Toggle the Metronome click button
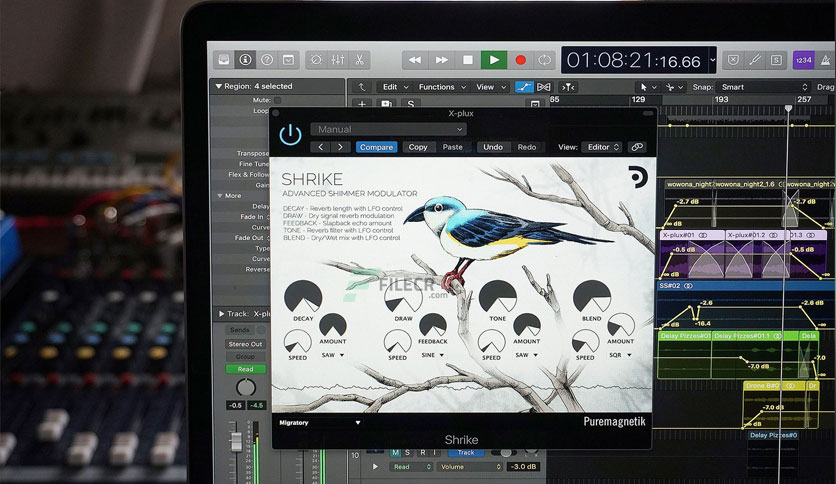 (825, 60)
